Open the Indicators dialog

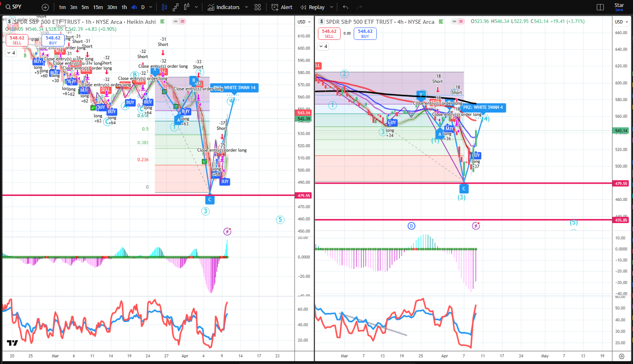[x=223, y=7]
